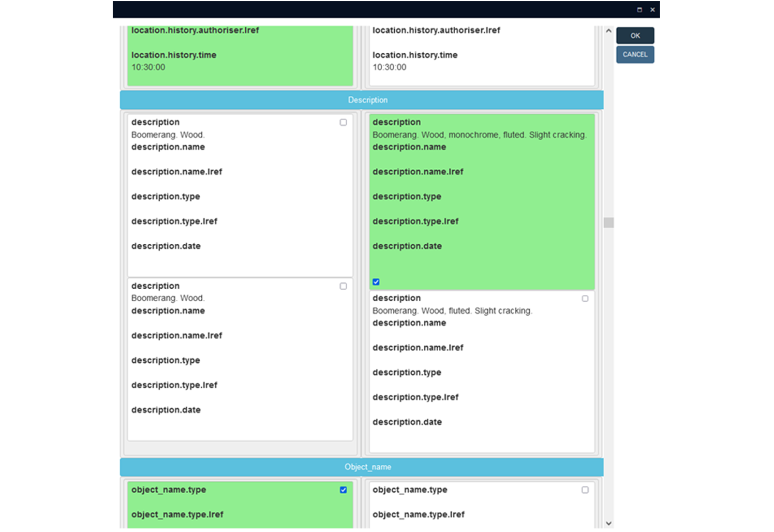Check the white object_name.type checkbox on the right
The height and width of the screenshot is (532, 774).
pos(585,490)
